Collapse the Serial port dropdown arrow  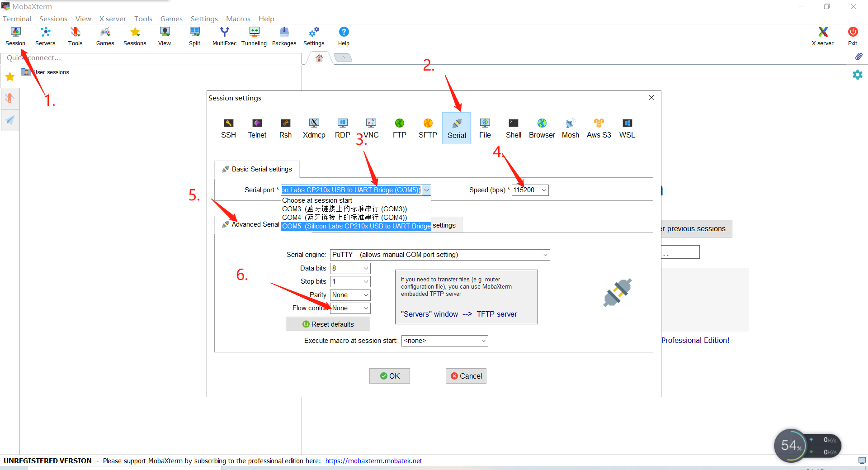[426, 190]
